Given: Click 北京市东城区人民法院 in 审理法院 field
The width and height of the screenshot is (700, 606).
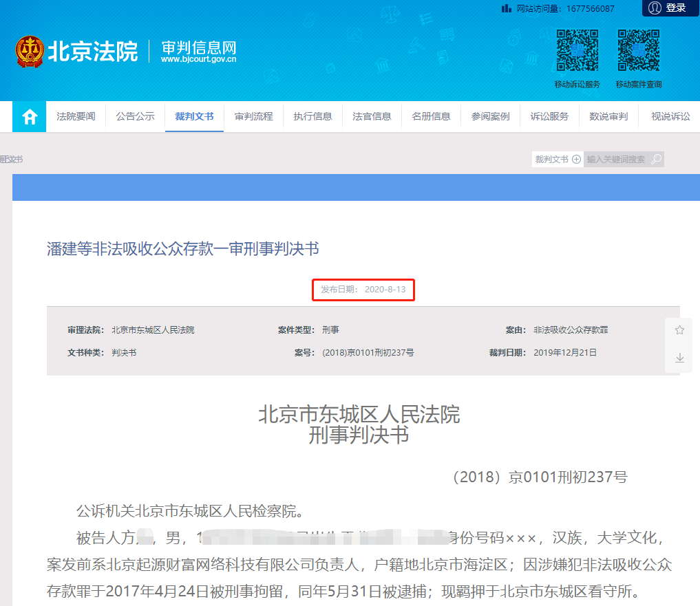Looking at the screenshot, I should pyautogui.click(x=153, y=330).
